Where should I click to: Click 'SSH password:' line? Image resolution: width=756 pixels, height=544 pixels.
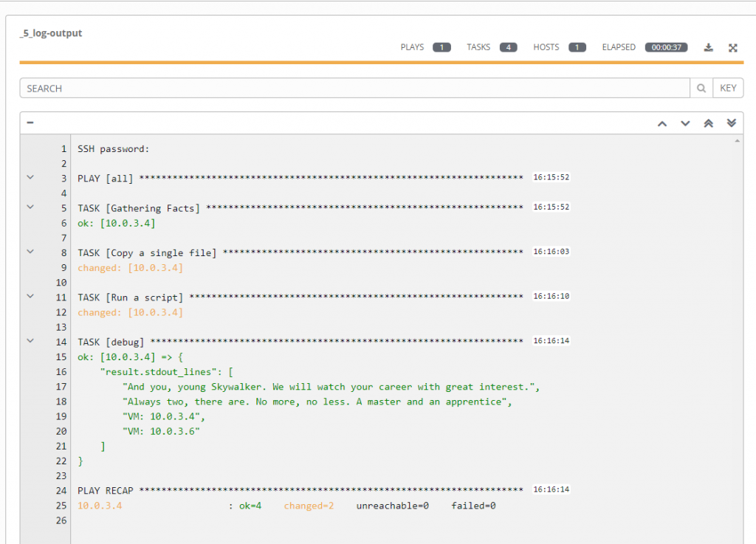pos(113,149)
